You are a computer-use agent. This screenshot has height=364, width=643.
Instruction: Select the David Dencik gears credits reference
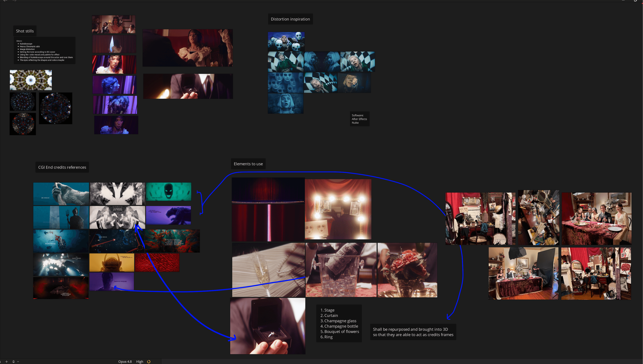pyautogui.click(x=117, y=241)
